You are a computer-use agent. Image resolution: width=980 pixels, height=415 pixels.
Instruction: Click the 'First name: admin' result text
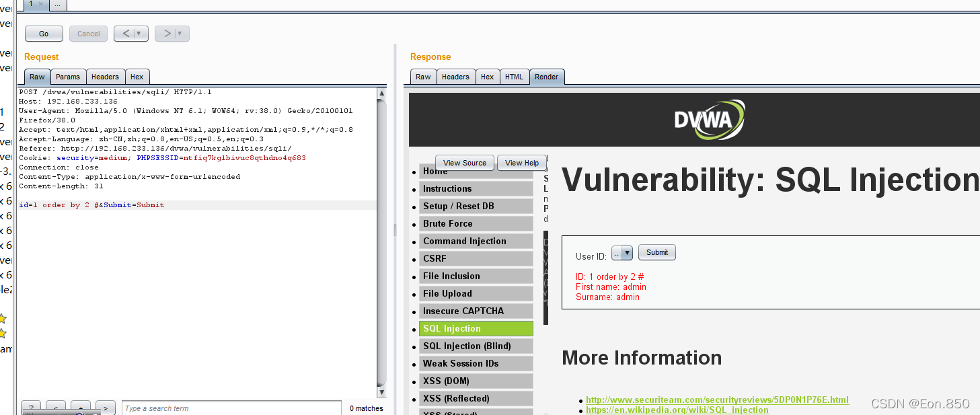[611, 287]
